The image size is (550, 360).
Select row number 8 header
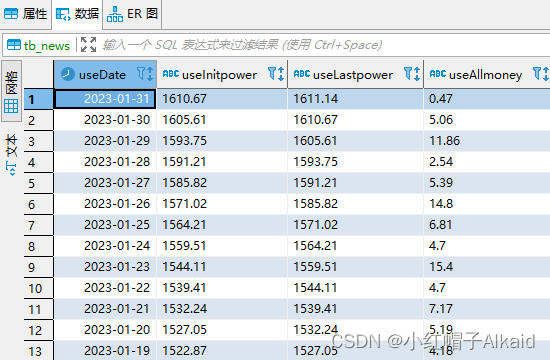pos(39,246)
